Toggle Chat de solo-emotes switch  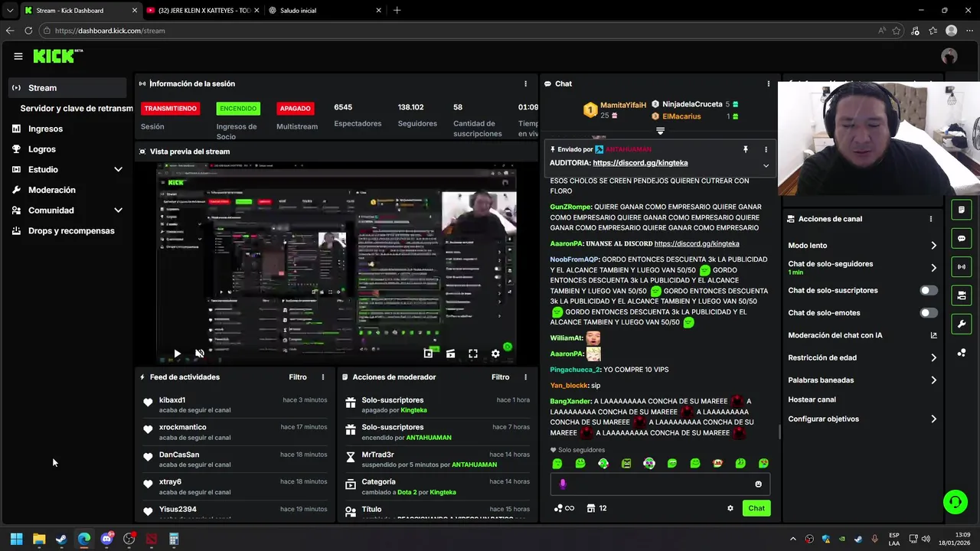[929, 312]
